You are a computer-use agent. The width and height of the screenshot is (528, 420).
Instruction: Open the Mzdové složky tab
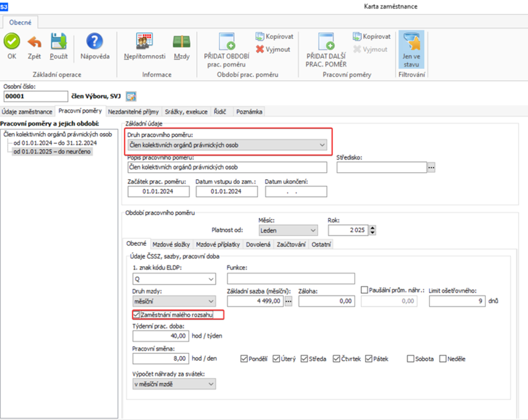pos(172,245)
